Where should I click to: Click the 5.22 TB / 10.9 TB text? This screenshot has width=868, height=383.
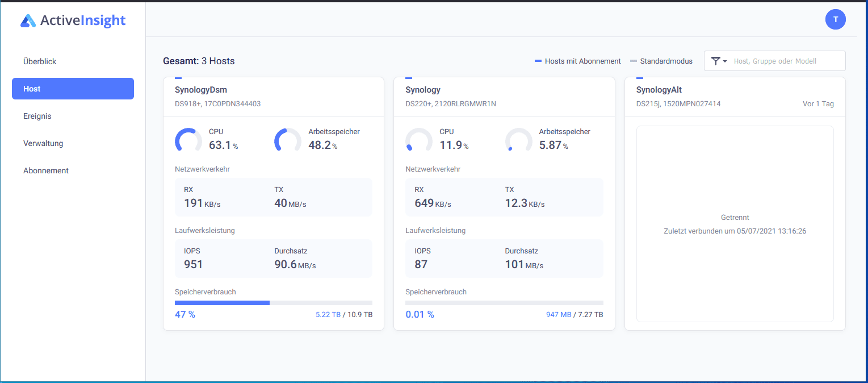(x=344, y=314)
